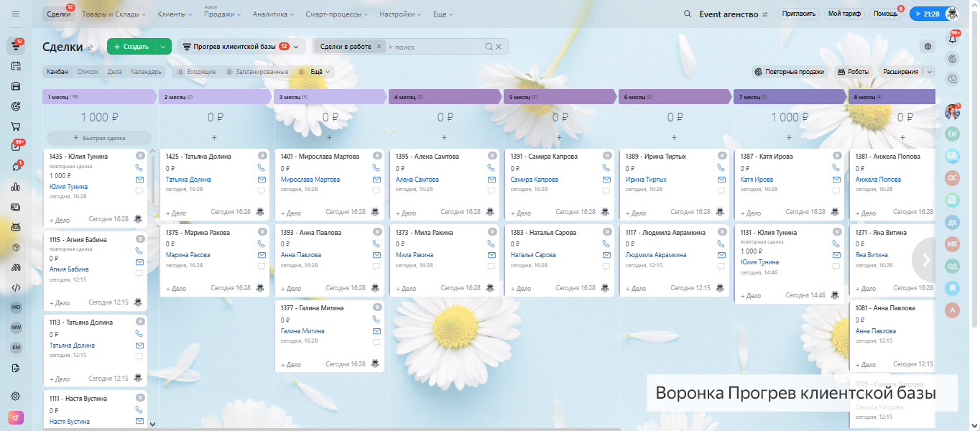Click phone icon on deal 1435 card
This screenshot has height=431, width=980.
[139, 167]
